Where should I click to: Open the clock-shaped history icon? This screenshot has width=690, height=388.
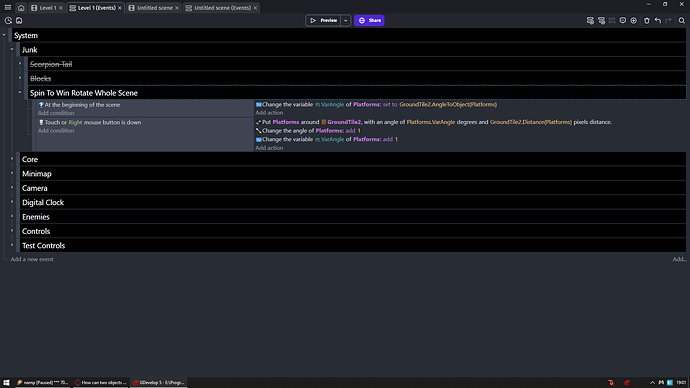click(x=8, y=20)
